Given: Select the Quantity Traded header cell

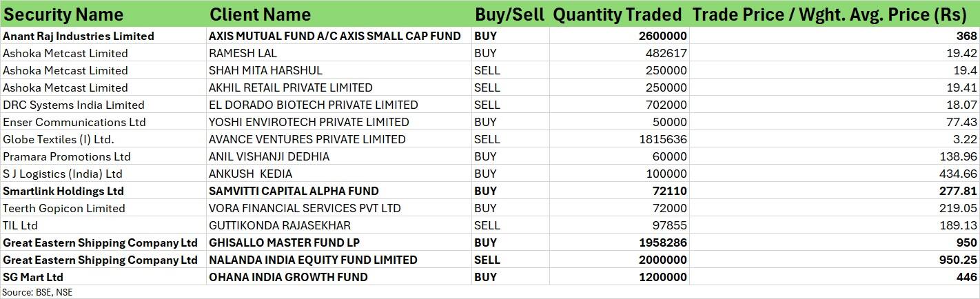Looking at the screenshot, I should coord(617,14).
